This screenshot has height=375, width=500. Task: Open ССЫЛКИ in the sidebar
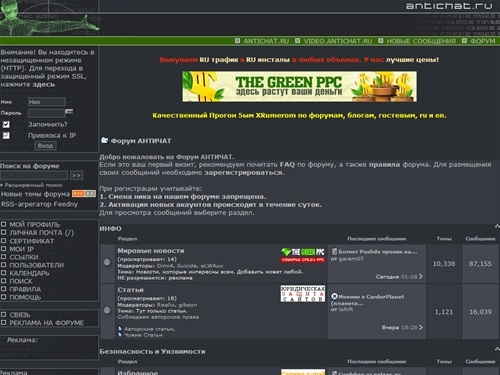point(24,257)
